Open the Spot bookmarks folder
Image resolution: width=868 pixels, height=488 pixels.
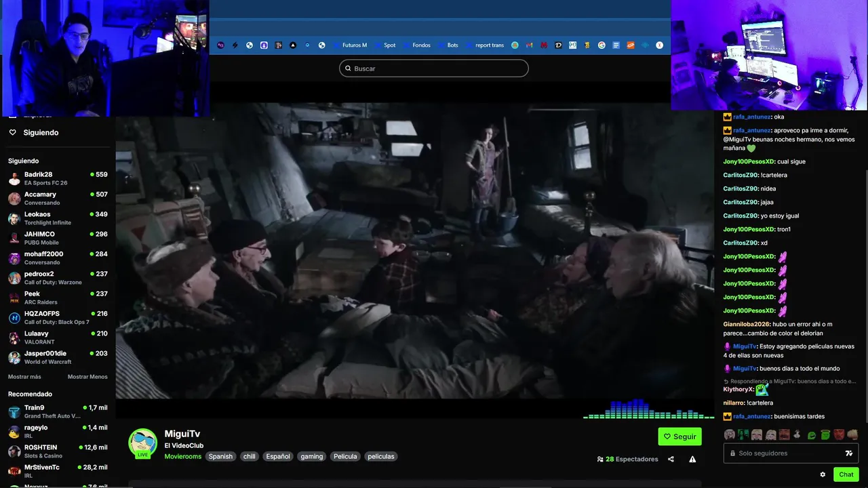click(x=384, y=45)
